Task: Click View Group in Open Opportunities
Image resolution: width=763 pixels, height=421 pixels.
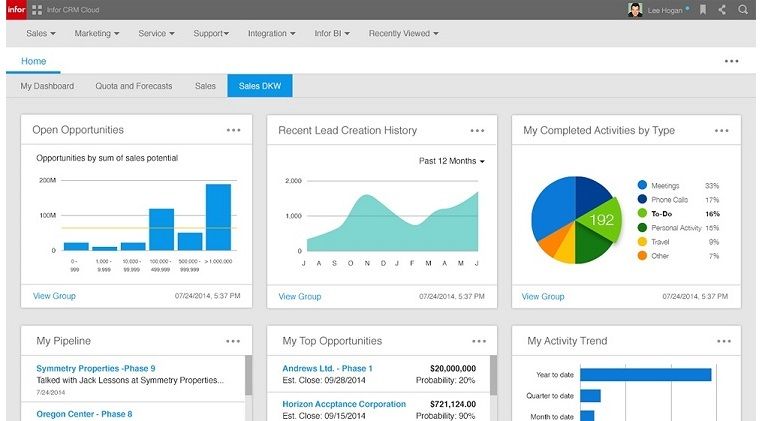Action: [54, 296]
